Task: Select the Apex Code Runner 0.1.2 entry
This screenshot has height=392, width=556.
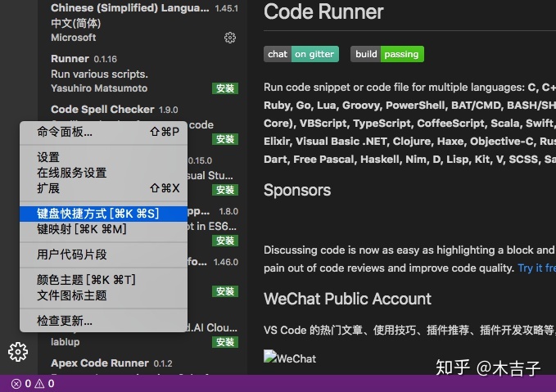Action: (144, 364)
